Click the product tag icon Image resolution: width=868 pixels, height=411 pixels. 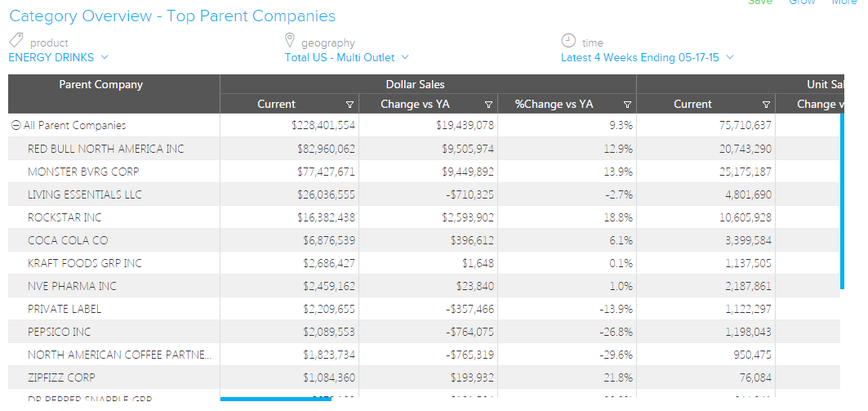[16, 40]
